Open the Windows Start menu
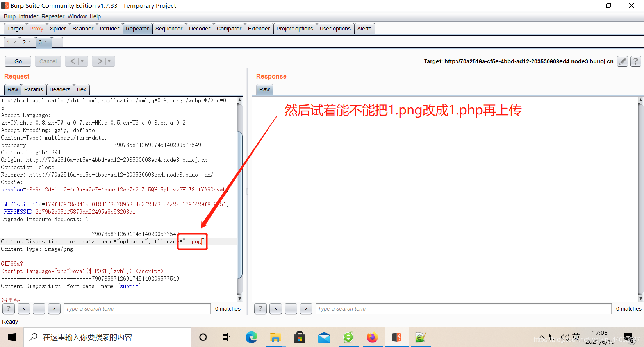644x347 pixels. 12,337
